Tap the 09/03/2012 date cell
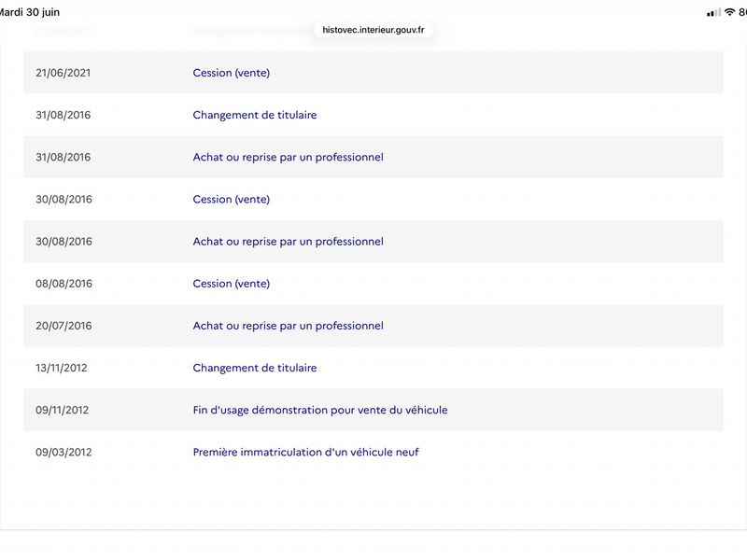This screenshot has height=560, width=747. point(63,452)
